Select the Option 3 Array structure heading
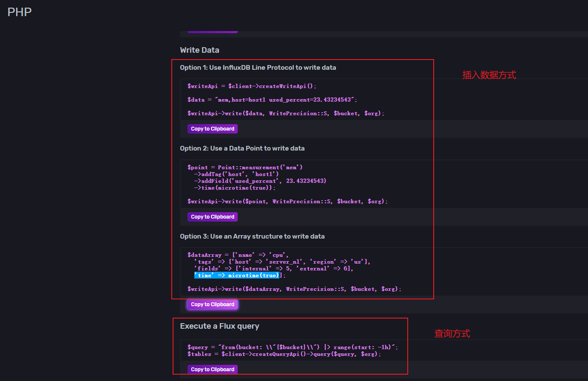 pos(252,236)
